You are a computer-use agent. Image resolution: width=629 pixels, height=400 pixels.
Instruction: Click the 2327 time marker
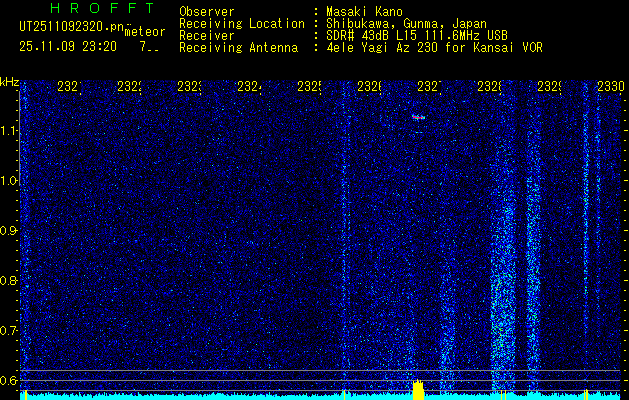(429, 87)
